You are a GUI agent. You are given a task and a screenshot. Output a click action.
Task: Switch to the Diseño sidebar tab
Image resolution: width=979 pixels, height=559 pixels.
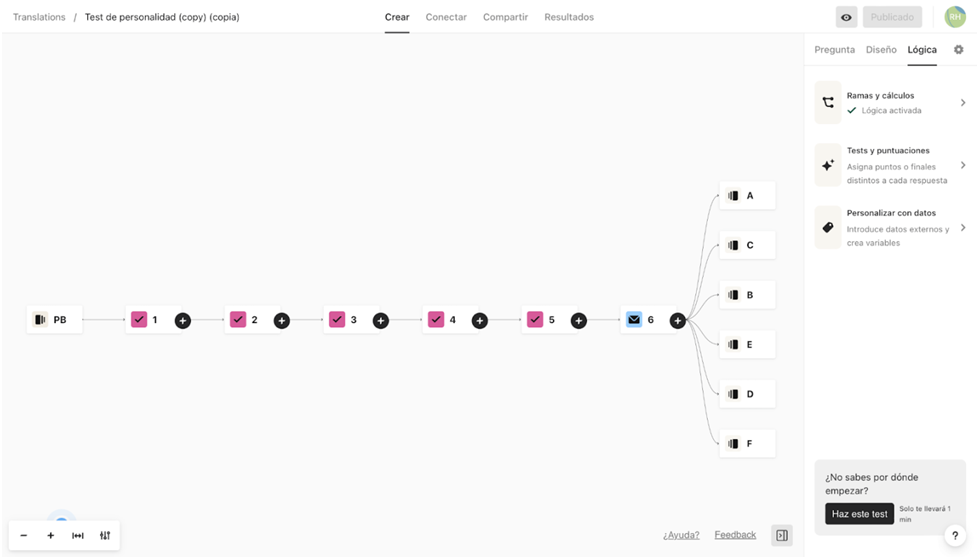(881, 49)
